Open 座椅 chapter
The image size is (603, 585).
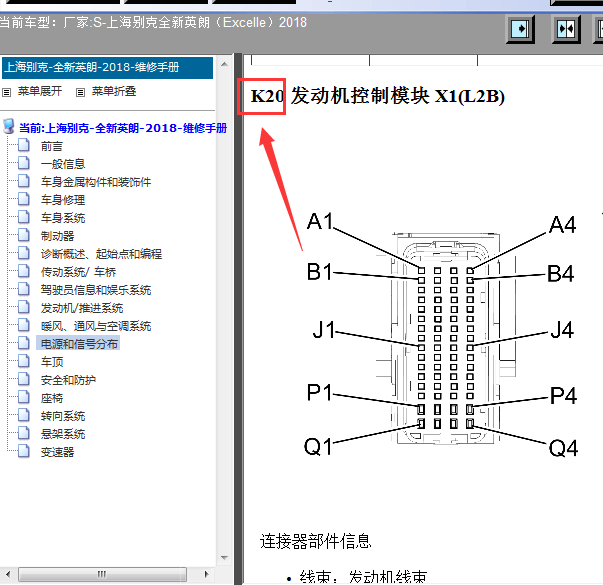(52, 398)
